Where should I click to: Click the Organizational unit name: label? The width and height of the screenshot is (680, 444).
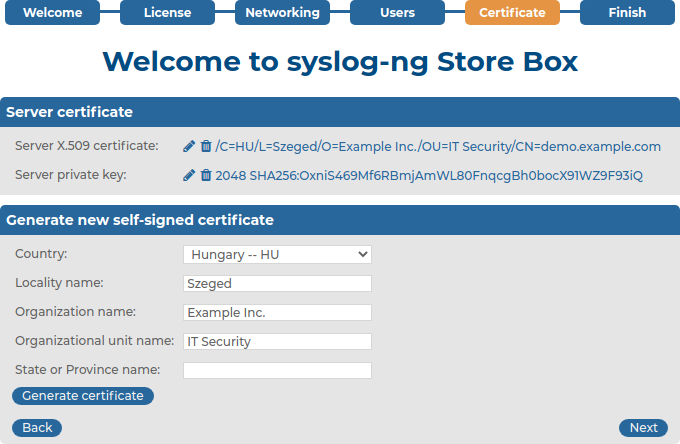[x=95, y=341]
